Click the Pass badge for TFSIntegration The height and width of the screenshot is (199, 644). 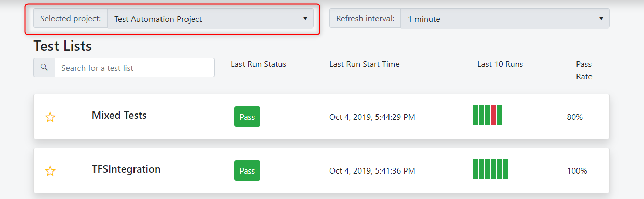247,170
